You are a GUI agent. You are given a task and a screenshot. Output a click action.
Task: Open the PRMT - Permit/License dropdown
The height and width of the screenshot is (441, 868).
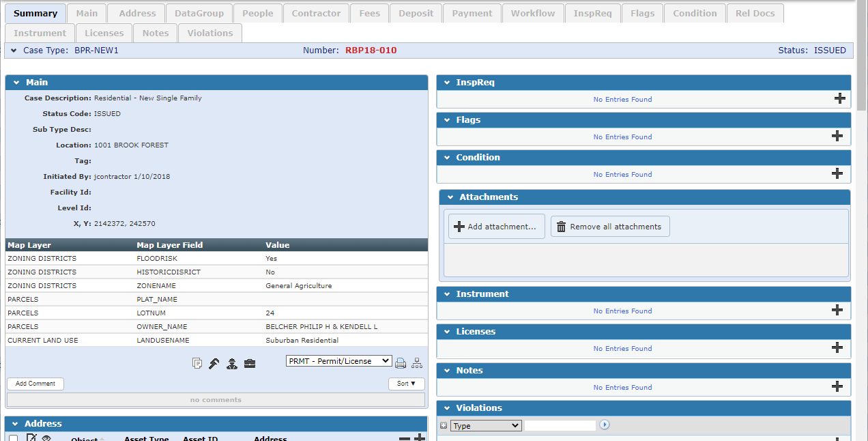click(x=338, y=361)
